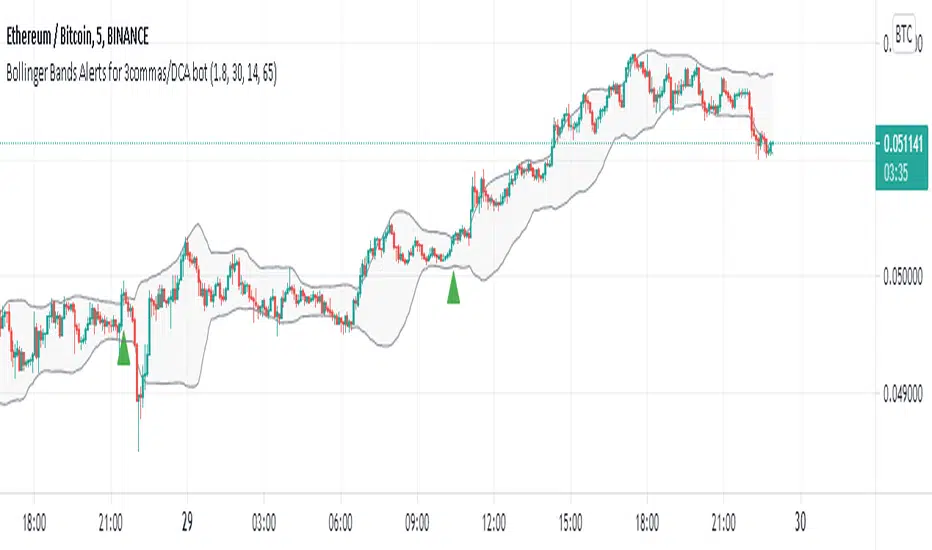This screenshot has width=932, height=550.
Task: Click the 03:00 time axis label
Action: (x=264, y=522)
